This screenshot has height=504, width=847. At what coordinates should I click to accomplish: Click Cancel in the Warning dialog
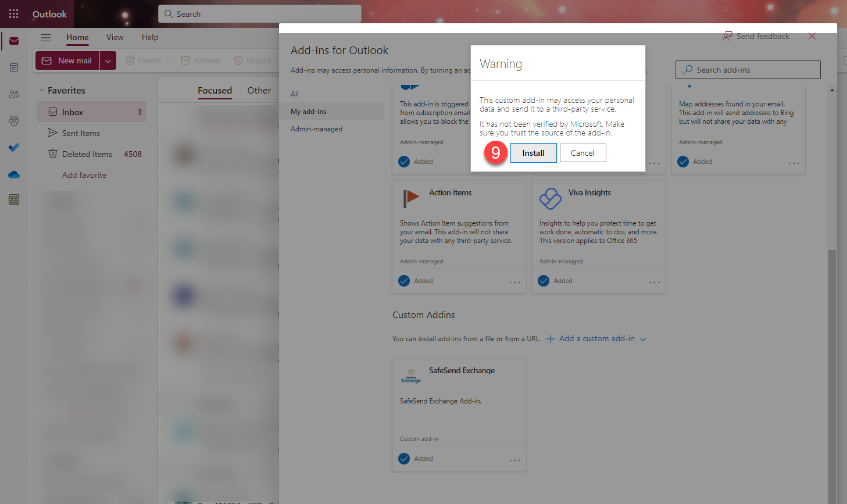click(582, 153)
